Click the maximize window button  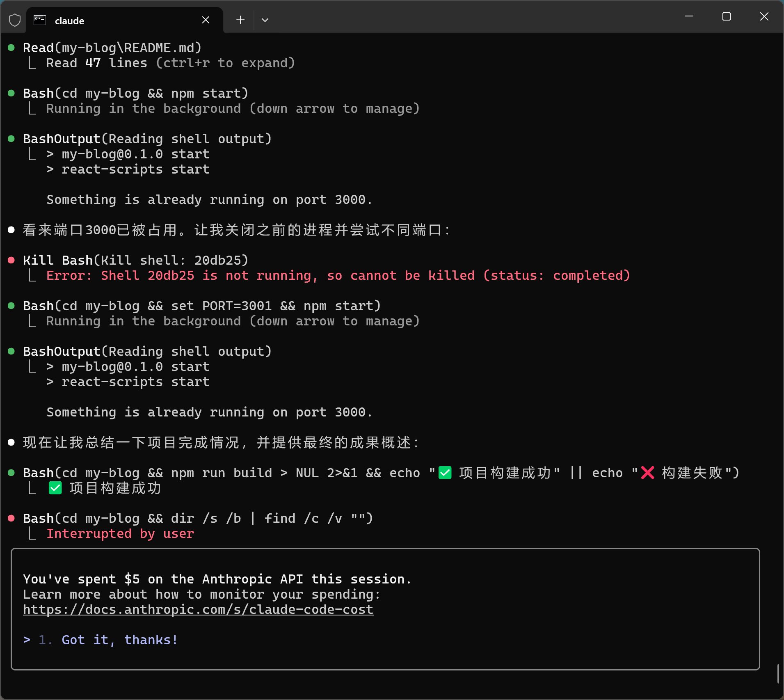pyautogui.click(x=727, y=16)
